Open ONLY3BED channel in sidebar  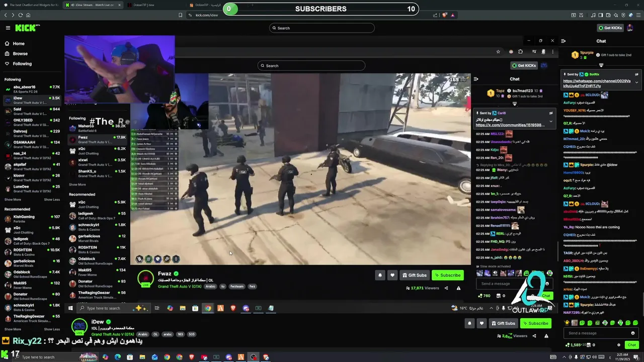click(x=31, y=122)
